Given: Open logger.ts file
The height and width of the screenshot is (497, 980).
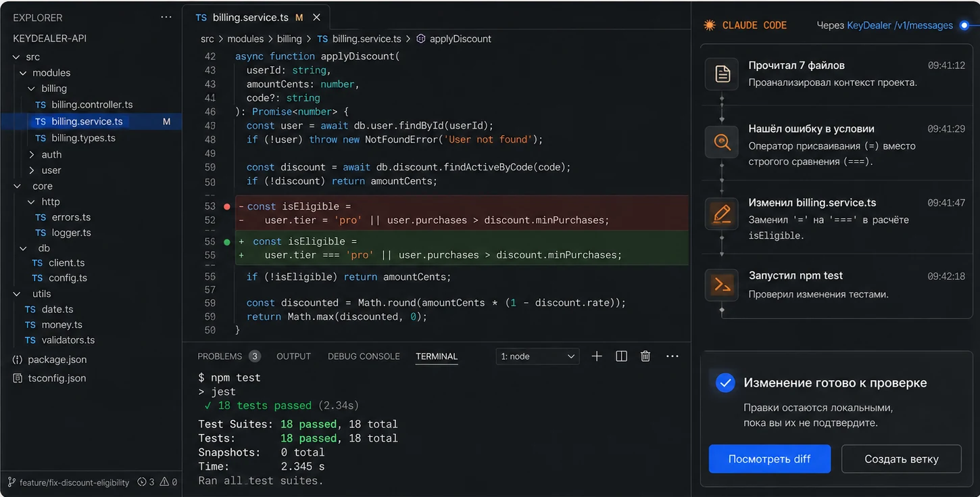Looking at the screenshot, I should click(x=71, y=233).
